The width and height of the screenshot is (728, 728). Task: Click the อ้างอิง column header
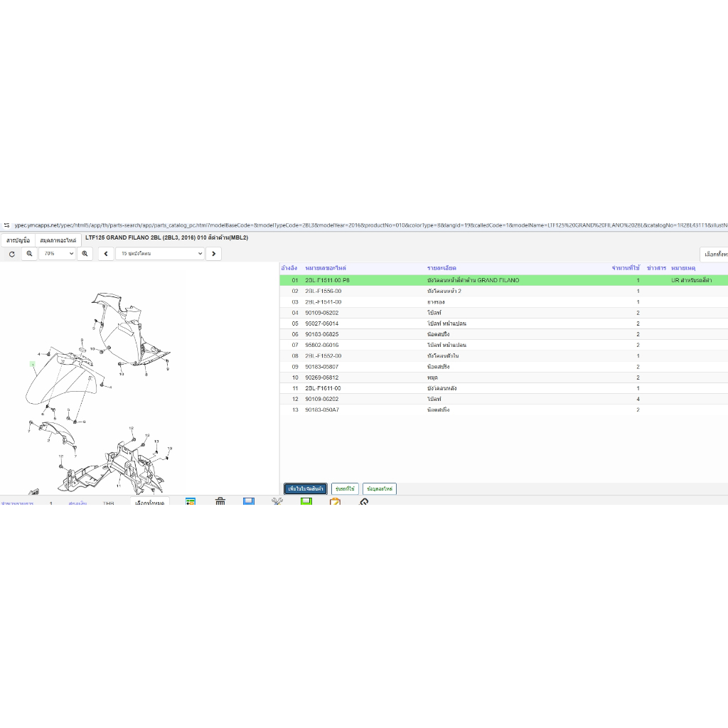click(x=289, y=268)
